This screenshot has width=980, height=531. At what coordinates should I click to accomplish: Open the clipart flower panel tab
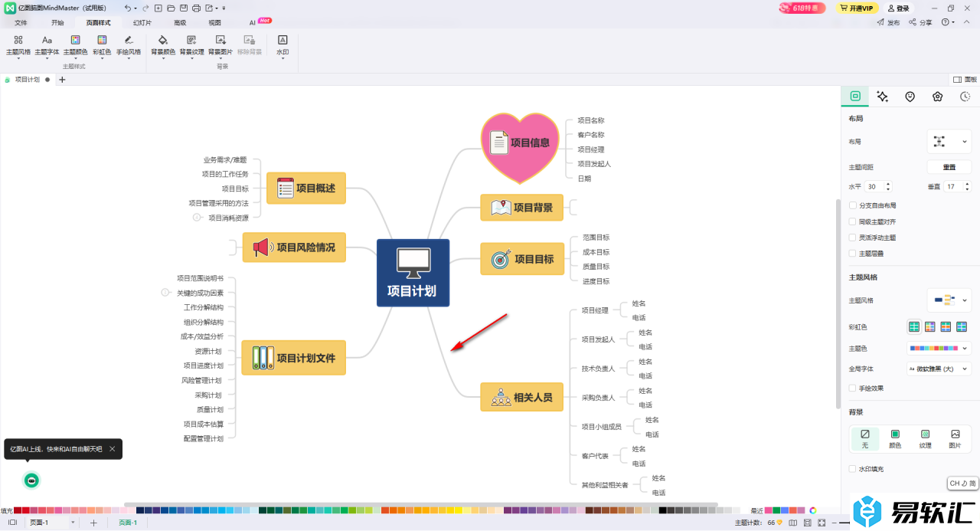tap(938, 97)
